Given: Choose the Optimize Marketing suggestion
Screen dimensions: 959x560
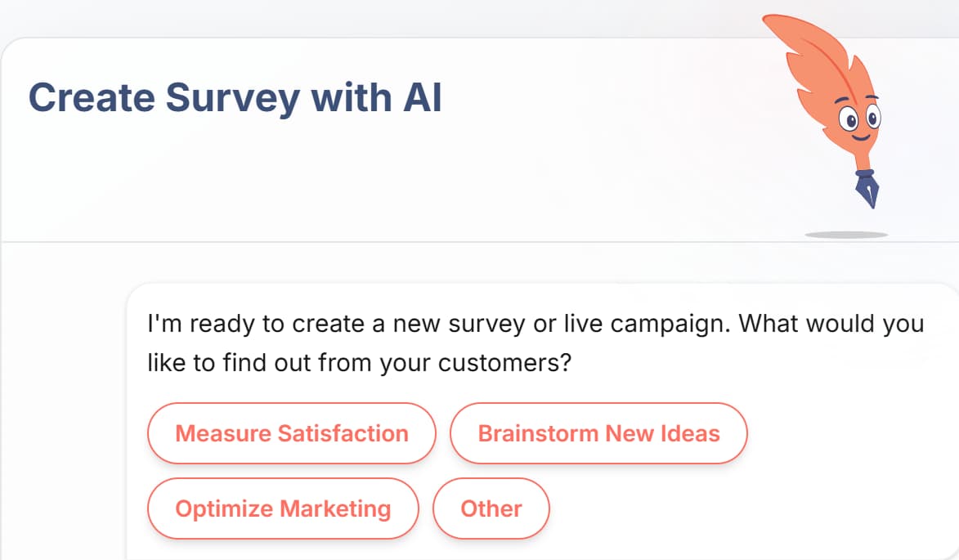Looking at the screenshot, I should click(x=283, y=508).
